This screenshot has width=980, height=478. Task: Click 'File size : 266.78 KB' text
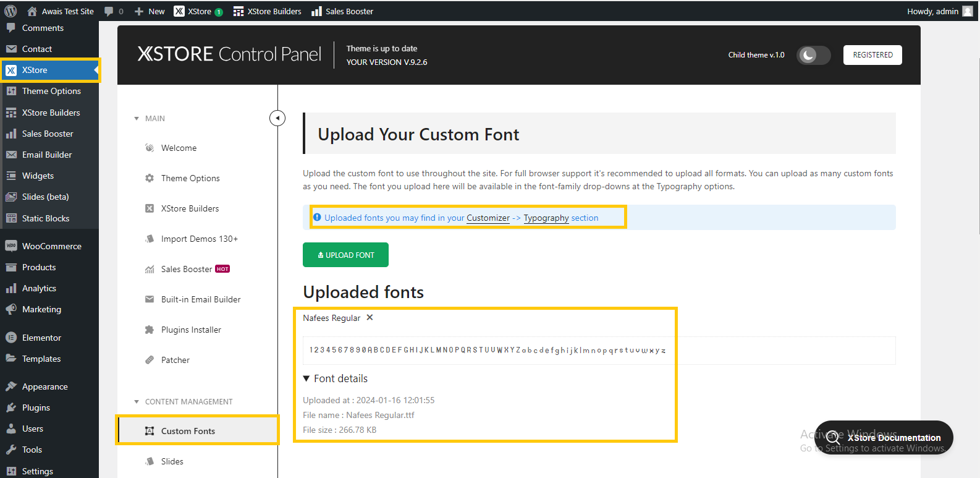(x=339, y=430)
